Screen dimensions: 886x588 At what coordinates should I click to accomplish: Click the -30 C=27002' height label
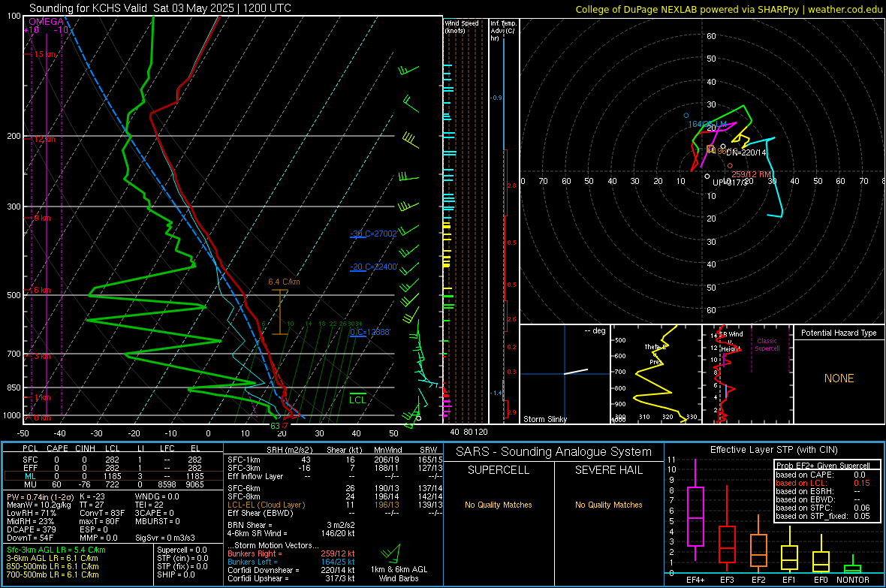coord(373,234)
